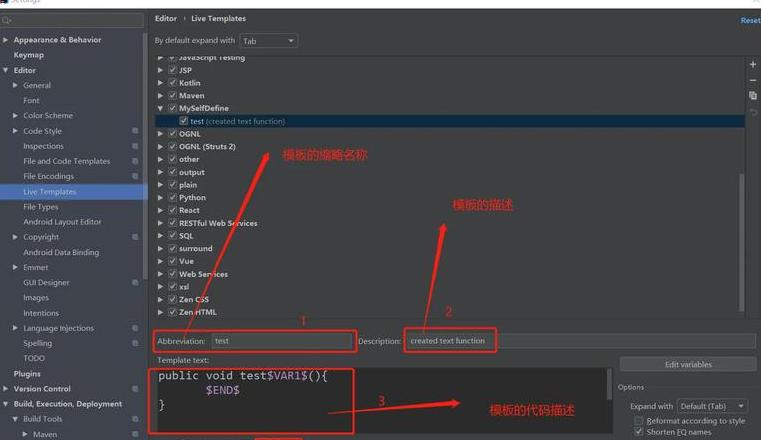761x440 pixels.
Task: Click the settings search box
Action: click(72, 20)
